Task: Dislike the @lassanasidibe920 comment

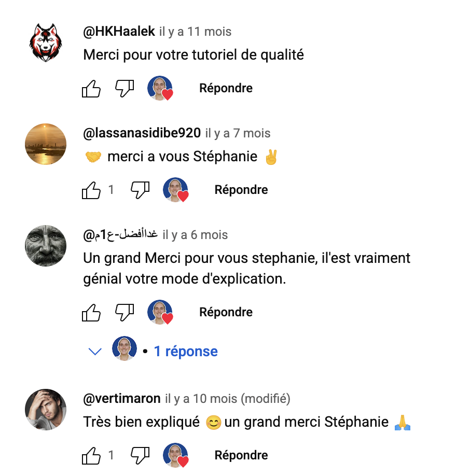Action: (140, 190)
